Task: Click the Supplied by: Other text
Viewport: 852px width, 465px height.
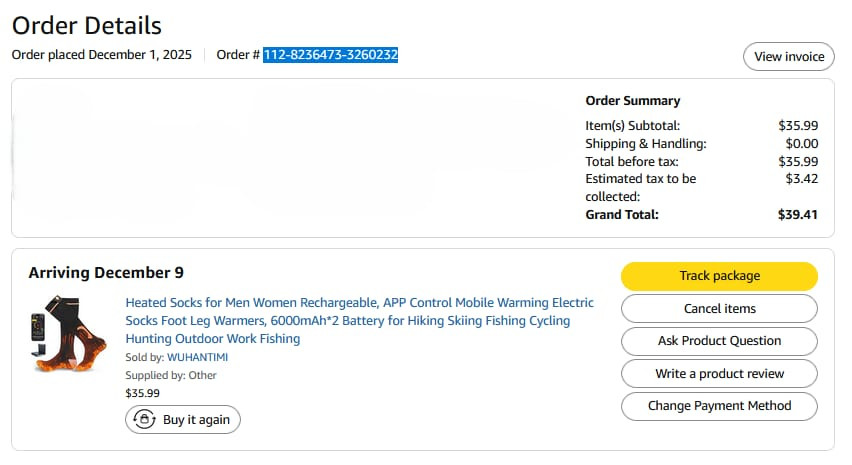Action: point(171,375)
